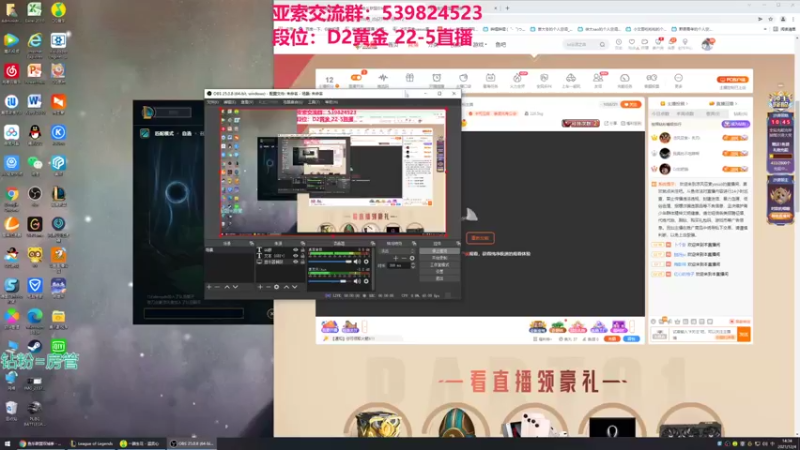
Task: Toggle visibility of first text source in OBS
Action: coord(295,250)
